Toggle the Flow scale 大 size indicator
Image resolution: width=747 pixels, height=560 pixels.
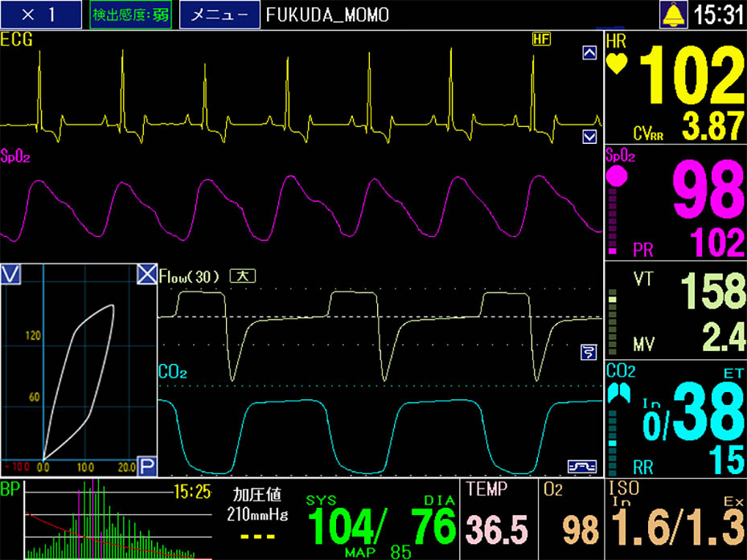tap(243, 276)
